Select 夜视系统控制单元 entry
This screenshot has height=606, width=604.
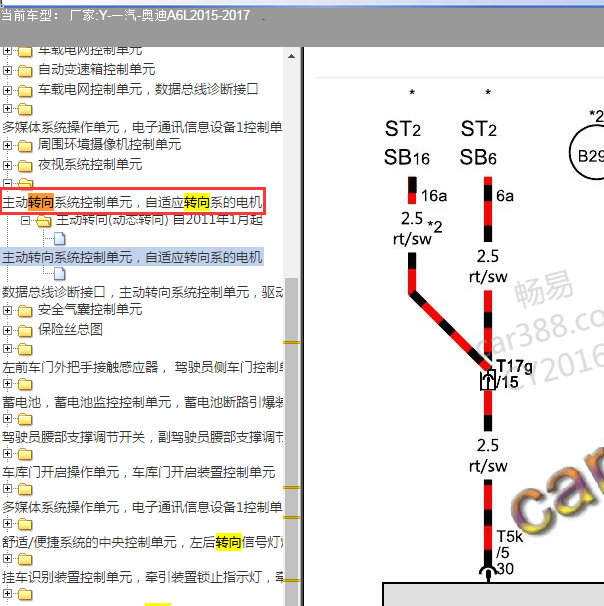point(90,165)
